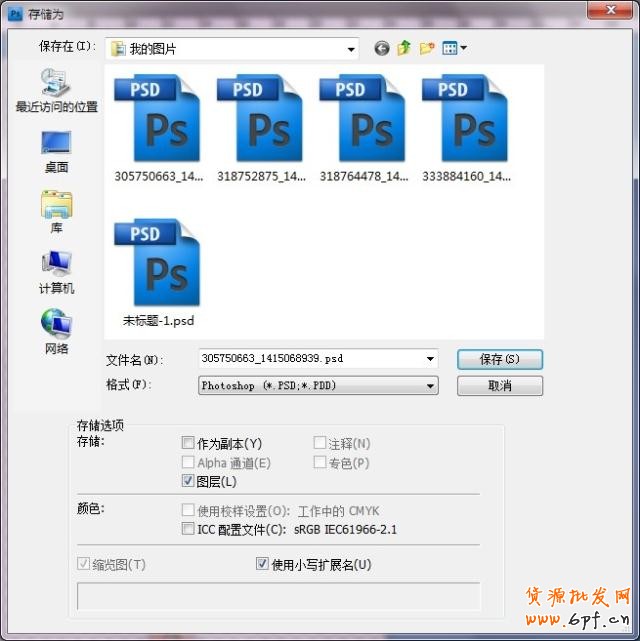Click the 保存(S) save button

click(499, 359)
